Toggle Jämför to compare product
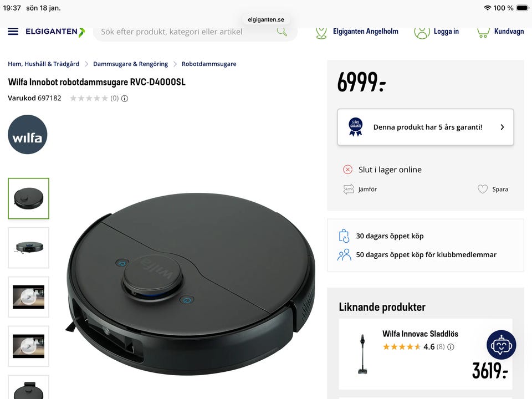The image size is (532, 399). 360,189
